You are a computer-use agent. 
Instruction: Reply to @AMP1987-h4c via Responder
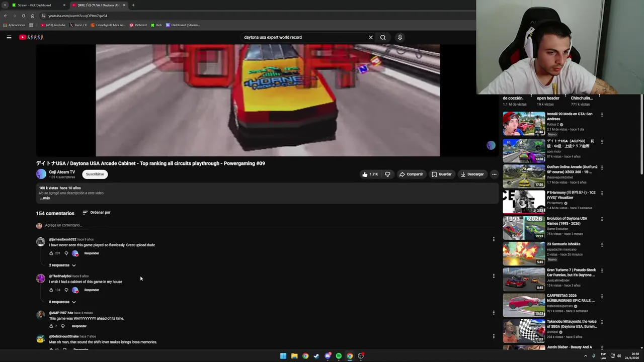tap(79, 326)
